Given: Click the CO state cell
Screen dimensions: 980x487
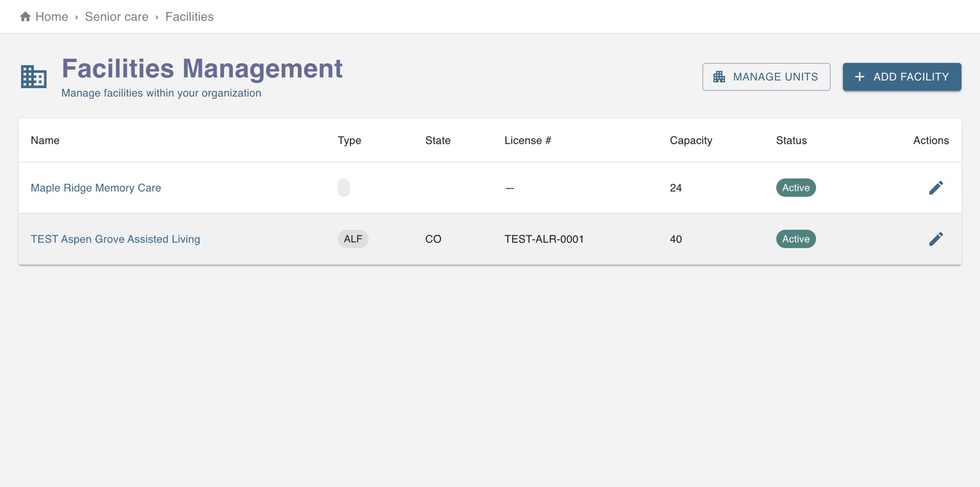Looking at the screenshot, I should 433,239.
